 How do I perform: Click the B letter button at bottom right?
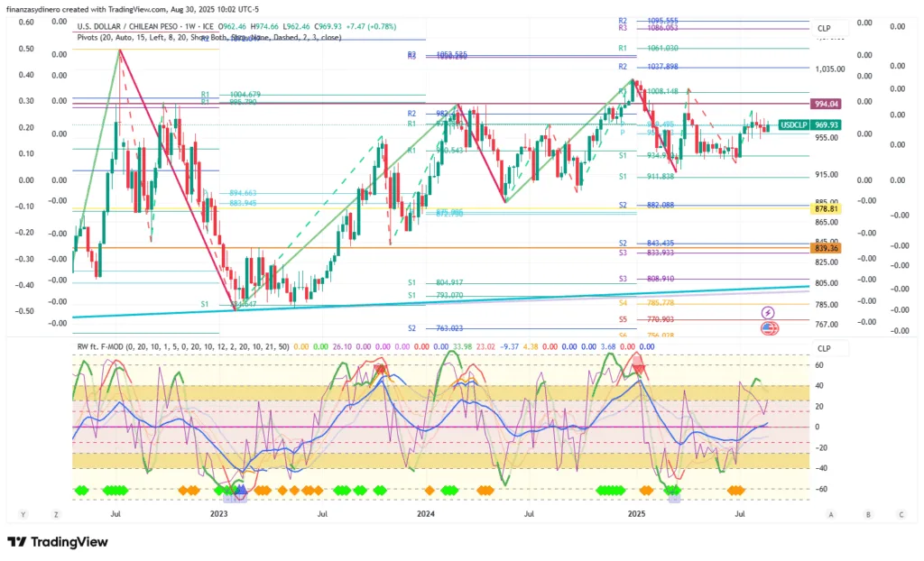click(868, 514)
